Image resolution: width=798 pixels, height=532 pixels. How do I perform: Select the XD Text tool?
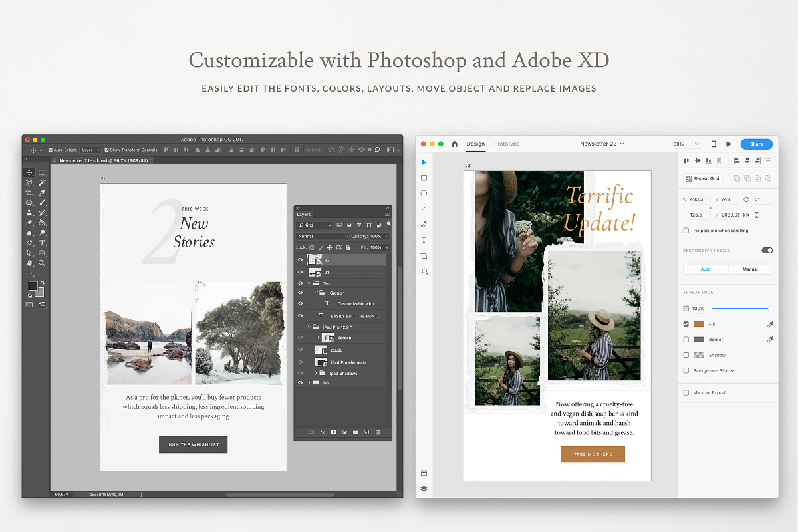(424, 240)
